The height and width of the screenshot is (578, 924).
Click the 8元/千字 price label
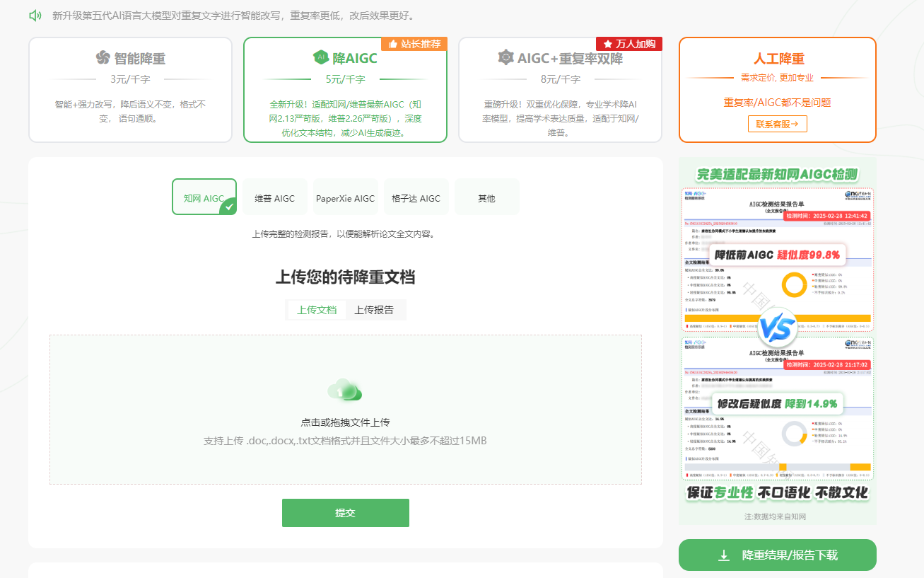pos(560,79)
